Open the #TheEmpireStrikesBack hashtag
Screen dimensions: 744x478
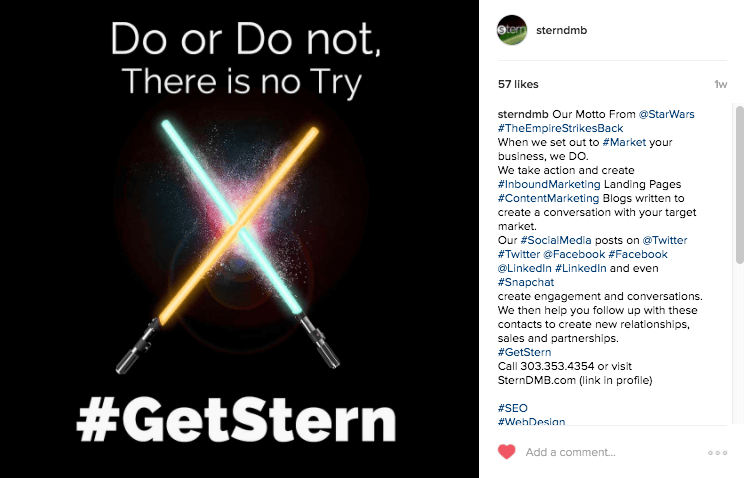point(560,128)
